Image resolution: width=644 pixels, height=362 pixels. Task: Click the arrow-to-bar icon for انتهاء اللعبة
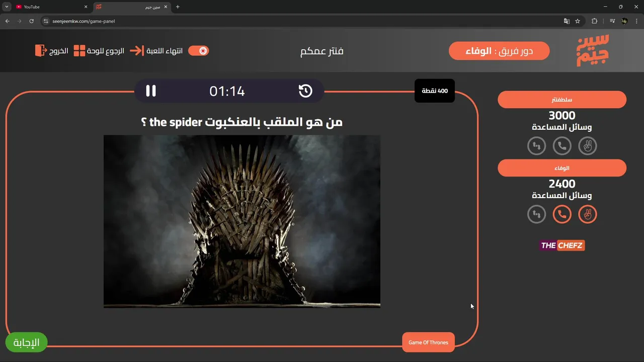(136, 51)
